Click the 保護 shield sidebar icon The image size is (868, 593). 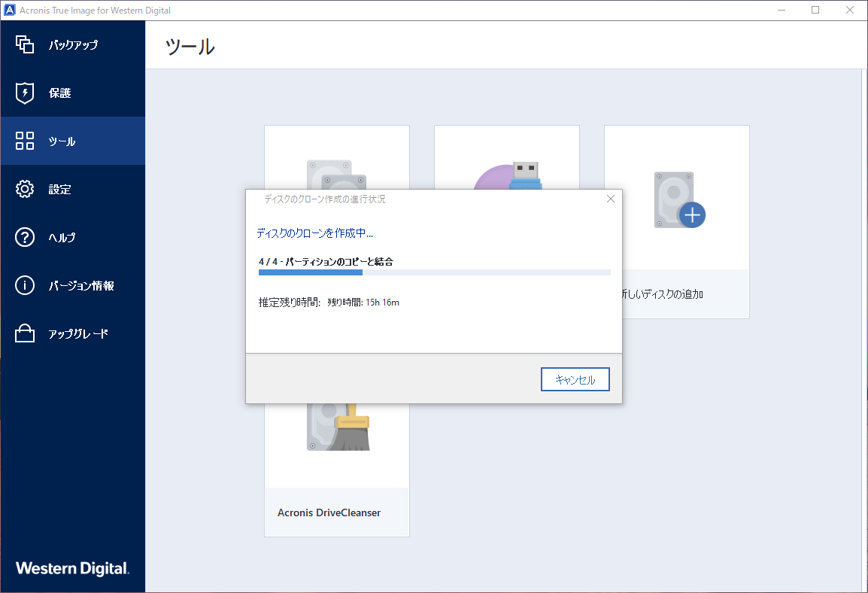(24, 93)
